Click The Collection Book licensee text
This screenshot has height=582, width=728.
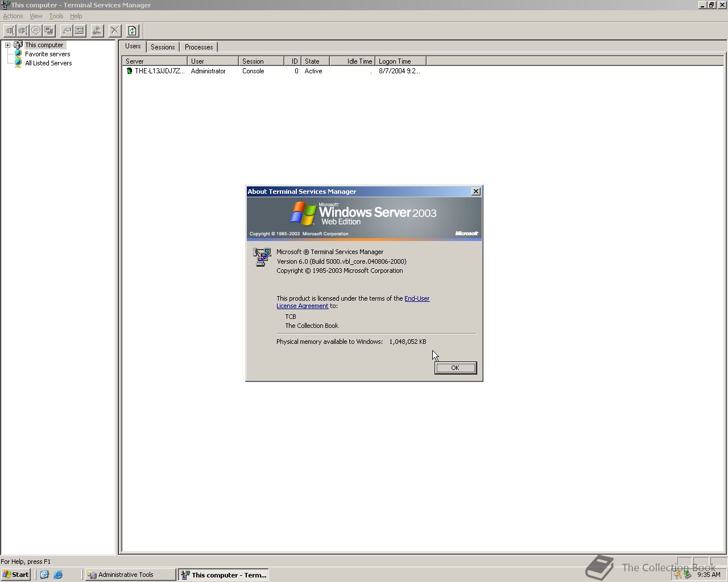click(x=312, y=326)
